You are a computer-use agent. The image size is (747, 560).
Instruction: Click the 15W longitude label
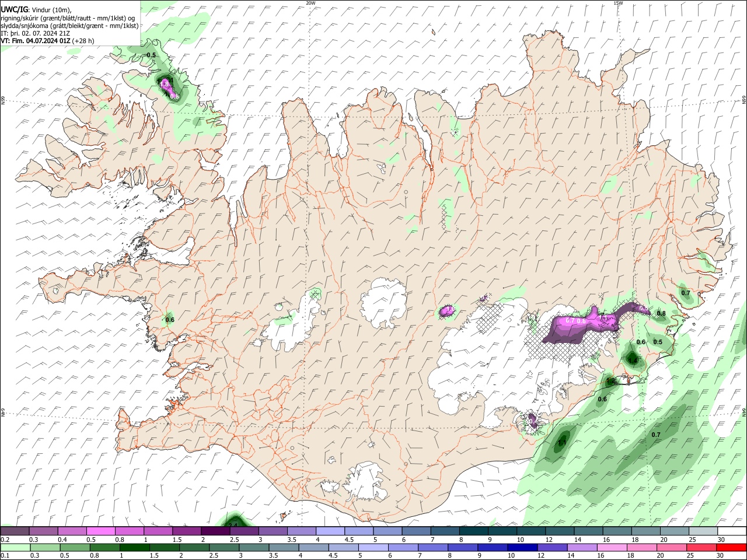[x=617, y=3]
